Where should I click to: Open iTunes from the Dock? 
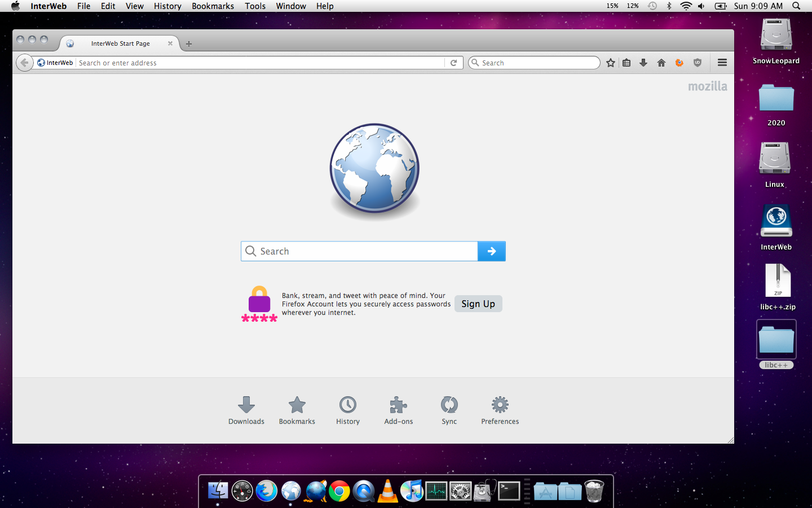[x=412, y=491]
